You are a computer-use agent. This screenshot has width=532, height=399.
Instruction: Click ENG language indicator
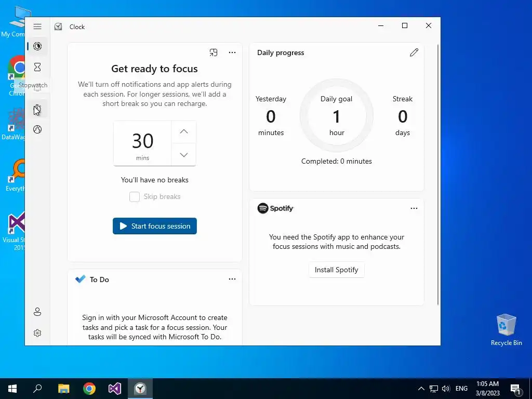coord(461,389)
